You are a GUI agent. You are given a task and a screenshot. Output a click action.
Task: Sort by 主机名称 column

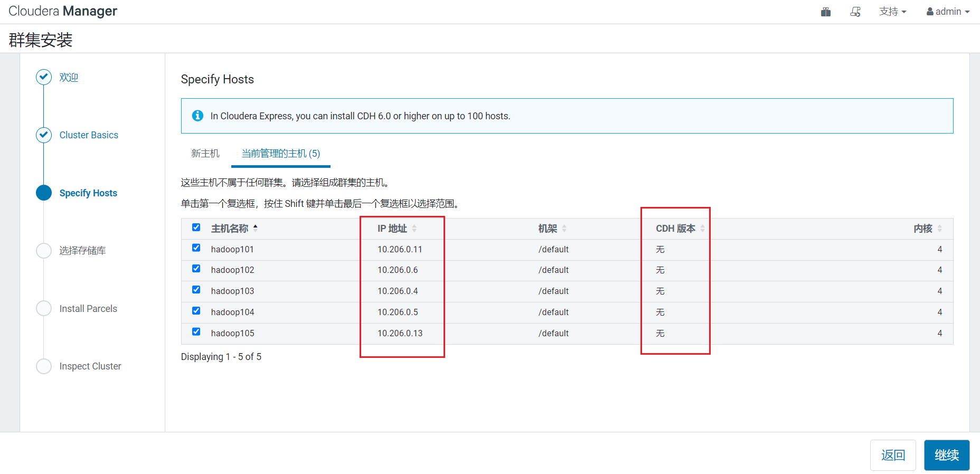click(234, 229)
